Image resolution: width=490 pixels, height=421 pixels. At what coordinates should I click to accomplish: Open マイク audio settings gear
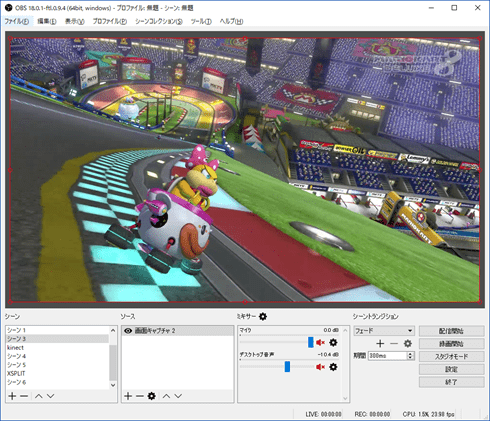[x=333, y=342]
